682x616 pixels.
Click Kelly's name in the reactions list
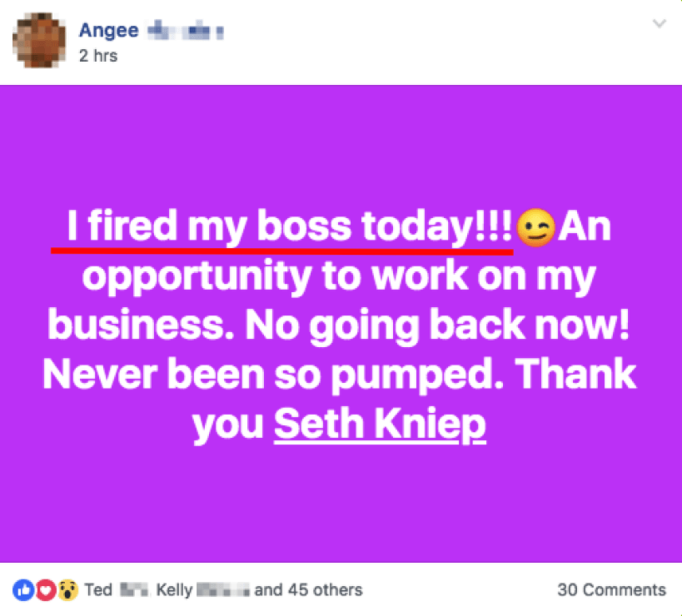click(x=173, y=590)
